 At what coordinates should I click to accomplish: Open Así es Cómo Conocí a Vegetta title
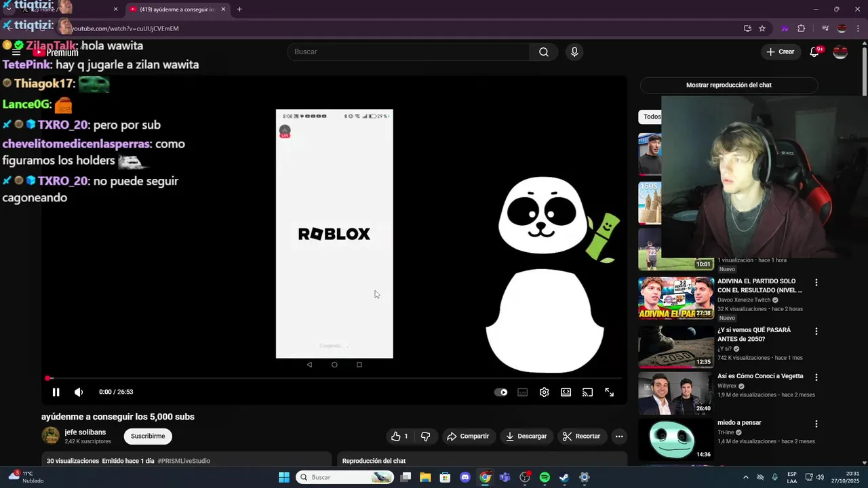[760, 376]
